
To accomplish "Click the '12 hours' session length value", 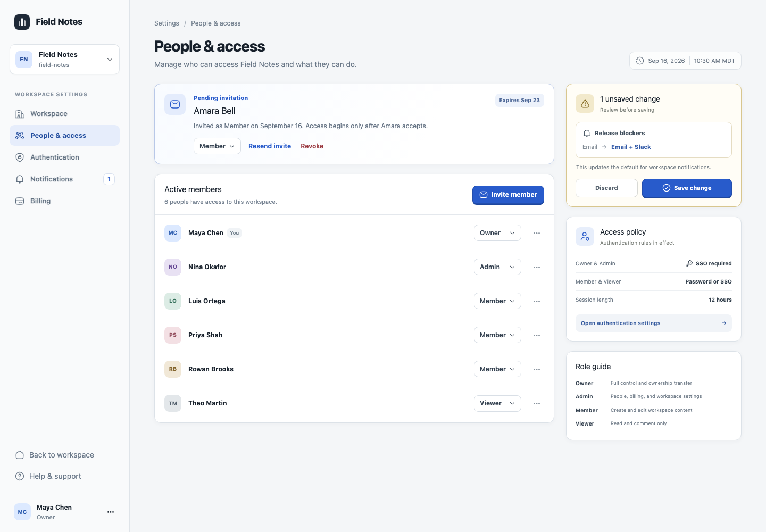I will (x=720, y=300).
